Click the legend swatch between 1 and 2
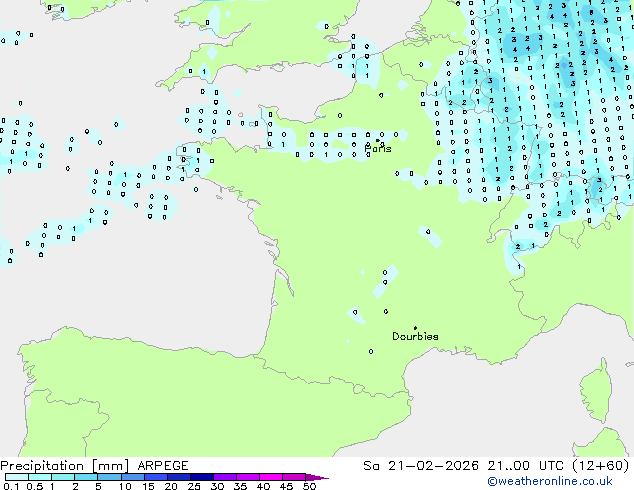Viewport: 634px width, 490px height. pos(63,477)
